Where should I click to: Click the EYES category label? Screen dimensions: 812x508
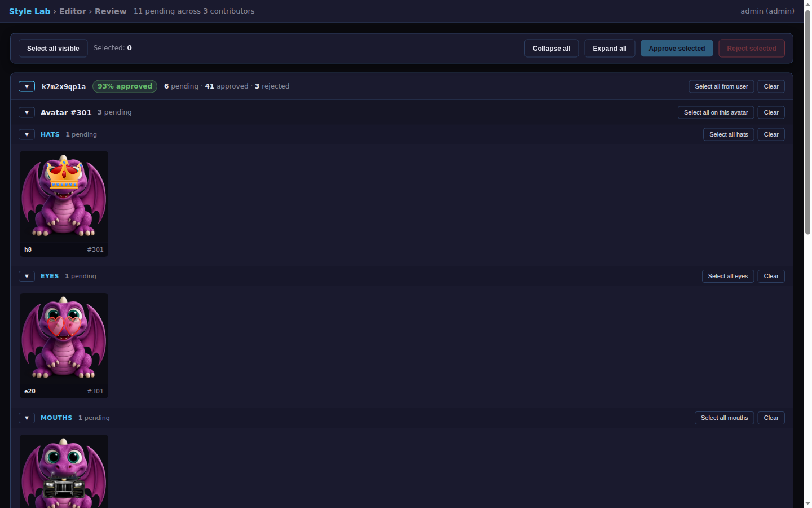click(x=50, y=276)
